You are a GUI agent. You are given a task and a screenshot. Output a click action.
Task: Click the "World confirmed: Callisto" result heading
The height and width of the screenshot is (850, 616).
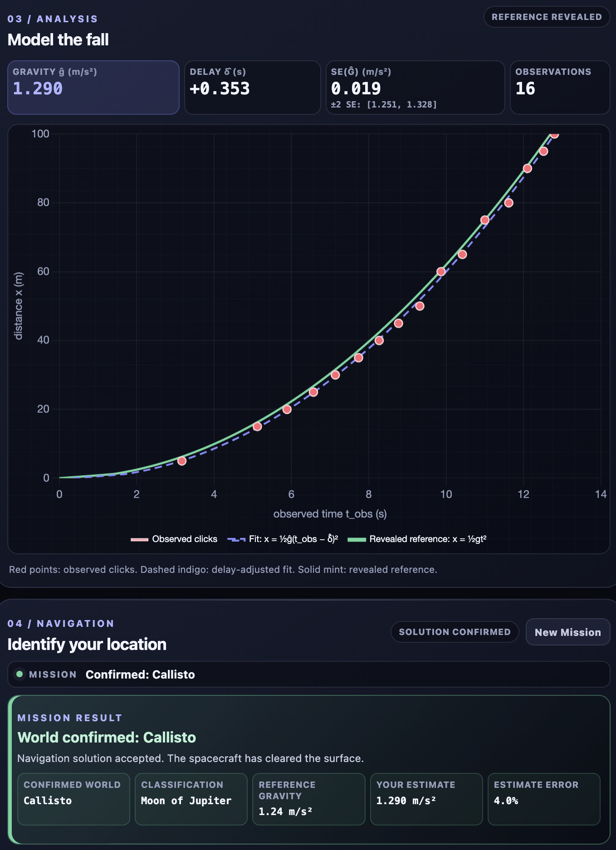(x=107, y=738)
